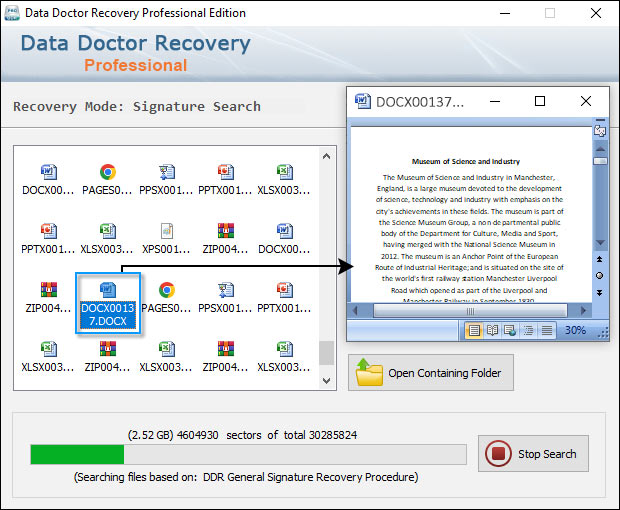Screen dimensions: 620x510
Task: Click the Data Doctor Recovery app icon
Action: point(12,13)
